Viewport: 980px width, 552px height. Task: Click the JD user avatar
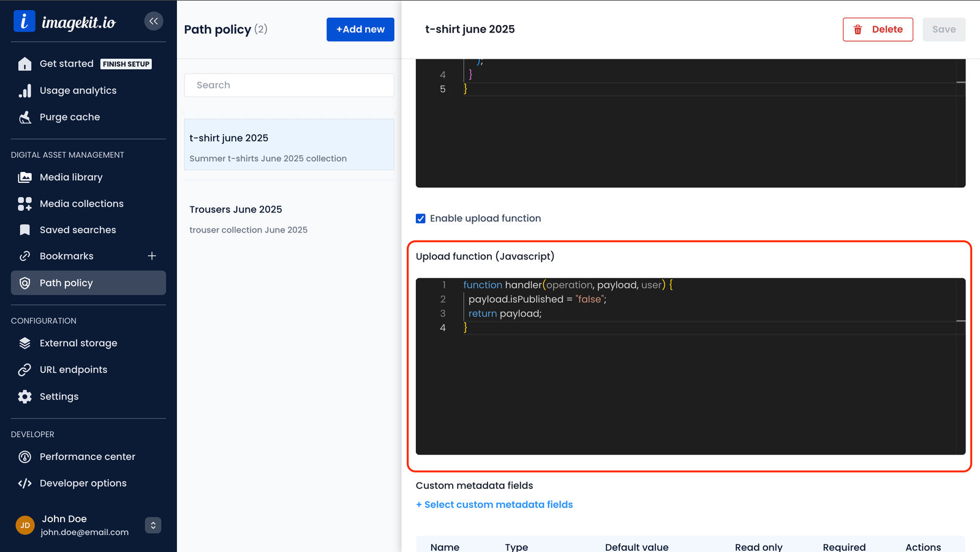[x=25, y=525]
